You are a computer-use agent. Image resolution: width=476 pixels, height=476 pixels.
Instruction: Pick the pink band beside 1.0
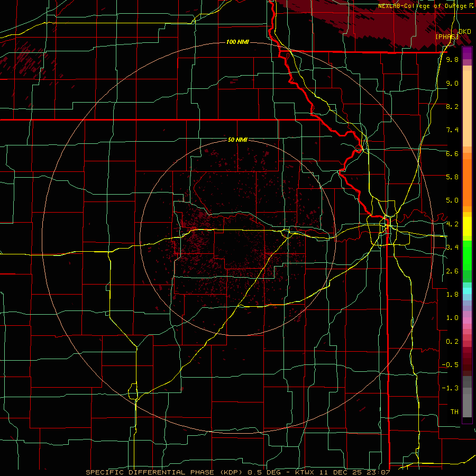click(x=467, y=321)
